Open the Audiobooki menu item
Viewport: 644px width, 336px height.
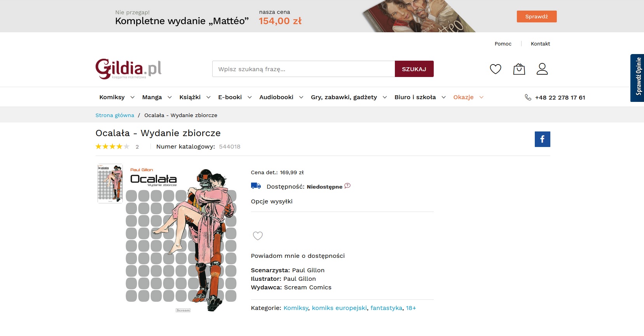pyautogui.click(x=276, y=97)
